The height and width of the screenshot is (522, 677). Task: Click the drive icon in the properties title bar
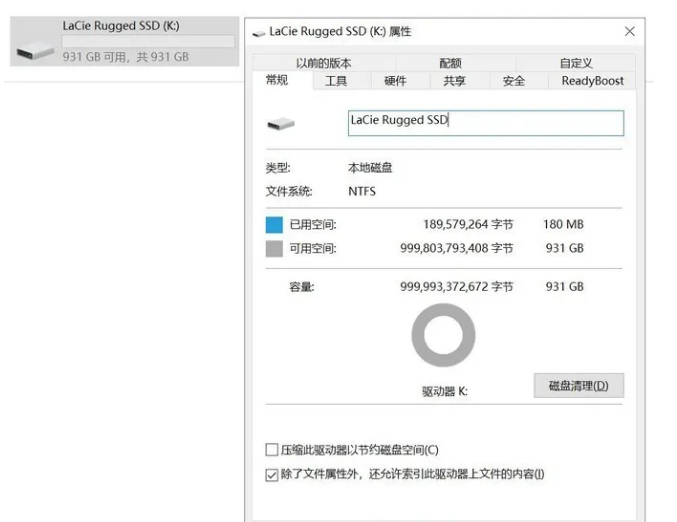259,32
